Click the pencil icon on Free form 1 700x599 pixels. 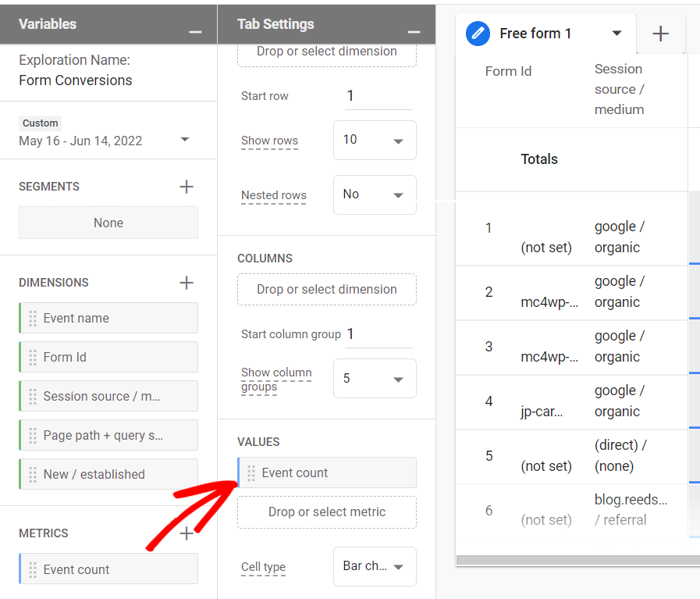click(x=478, y=34)
